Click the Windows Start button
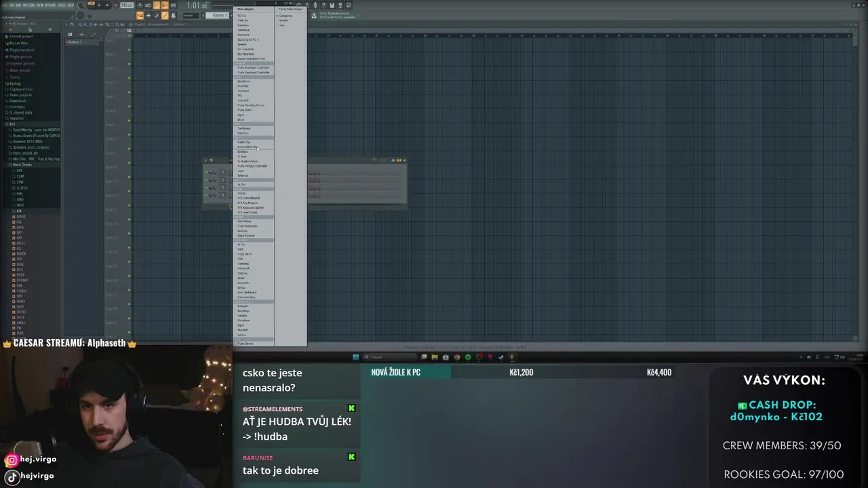 pos(355,357)
